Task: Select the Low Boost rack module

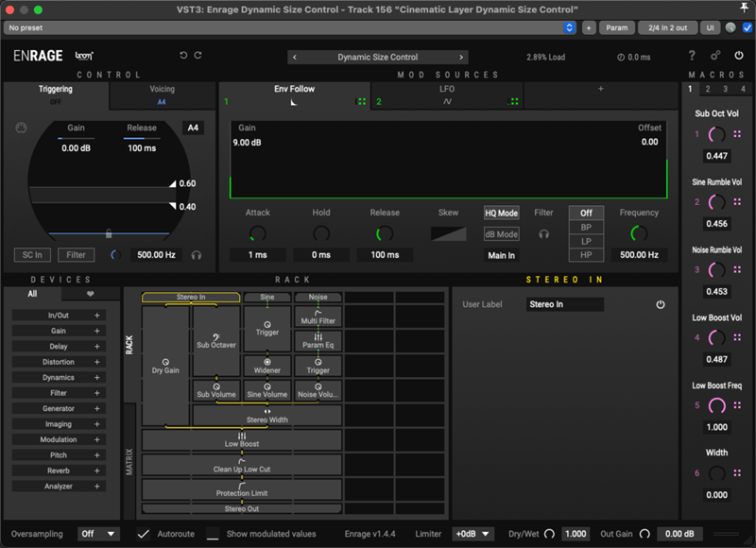Action: [x=242, y=440]
